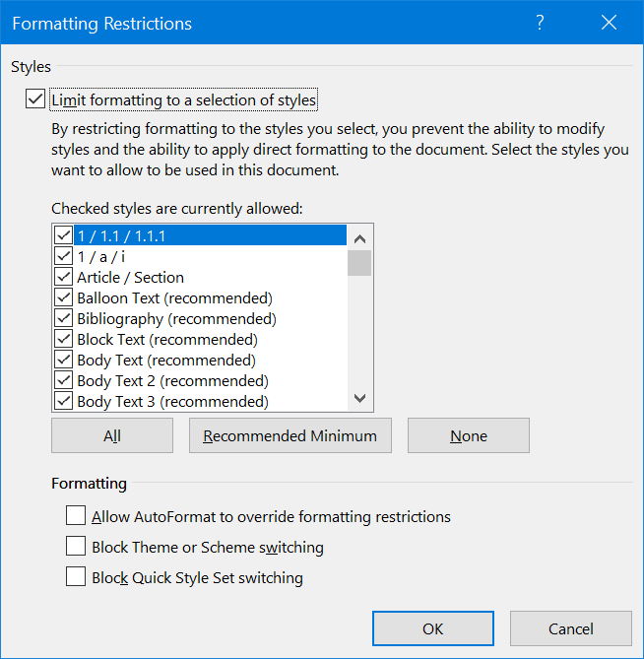
Task: Click the Help question mark icon
Action: [x=540, y=24]
